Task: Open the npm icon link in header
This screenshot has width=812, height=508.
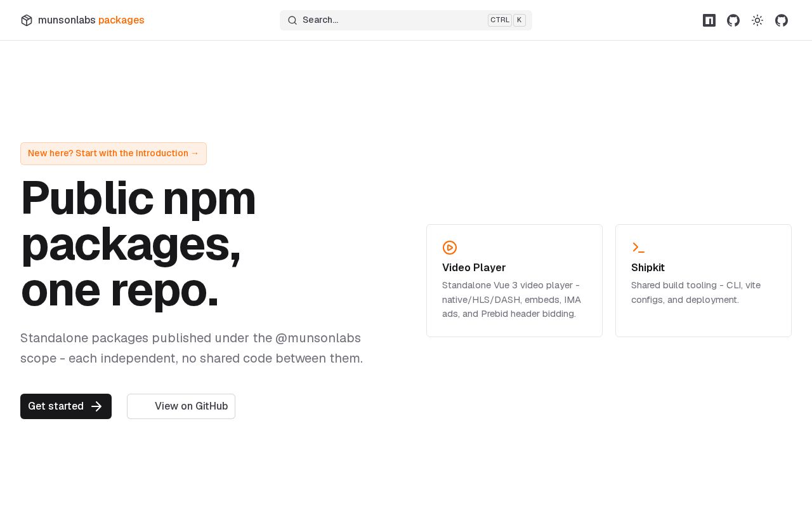Action: [x=709, y=20]
